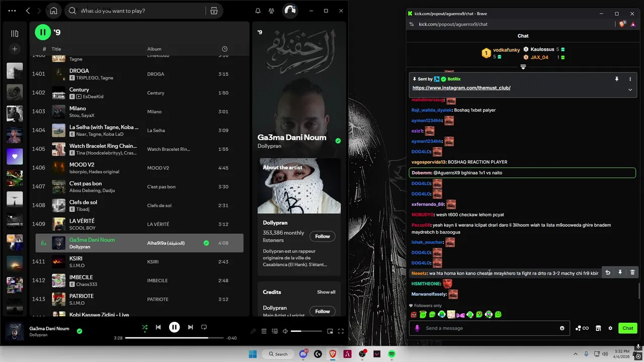Toggle saved checkmark in now playing bar
This screenshot has height=362, width=644.
[x=79, y=331]
